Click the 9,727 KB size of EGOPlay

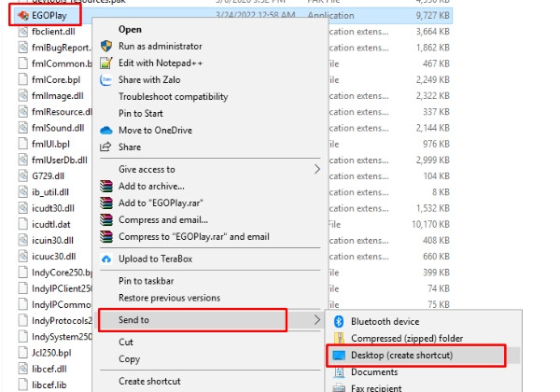(x=432, y=15)
